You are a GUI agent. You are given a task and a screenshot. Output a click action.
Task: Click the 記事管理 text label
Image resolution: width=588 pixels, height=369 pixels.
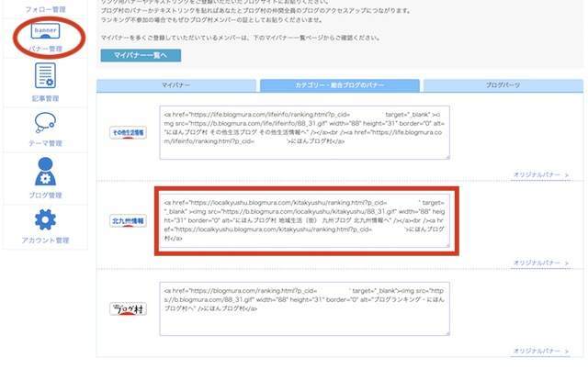coord(45,98)
